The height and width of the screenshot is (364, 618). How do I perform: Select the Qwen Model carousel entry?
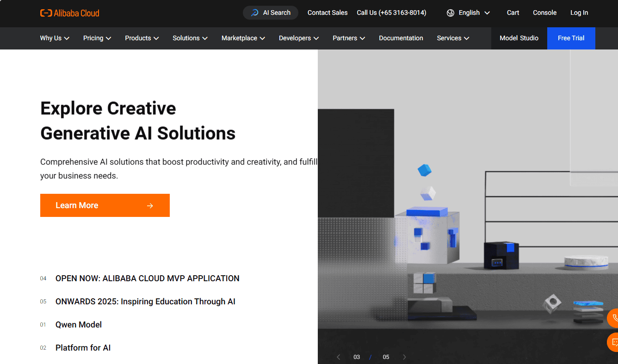point(78,324)
